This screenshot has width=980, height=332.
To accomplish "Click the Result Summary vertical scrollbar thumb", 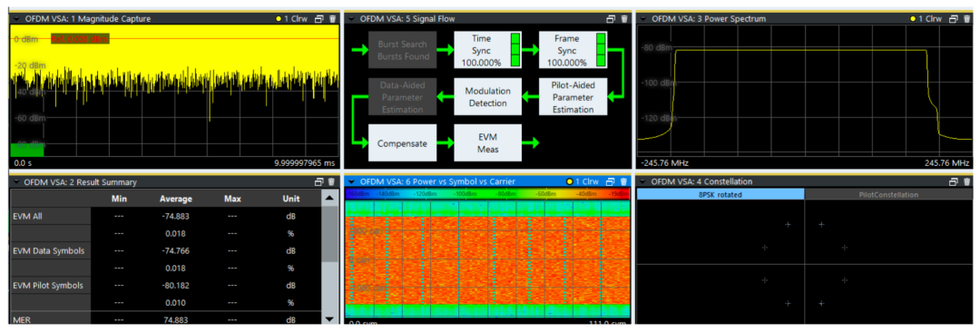I will [329, 234].
